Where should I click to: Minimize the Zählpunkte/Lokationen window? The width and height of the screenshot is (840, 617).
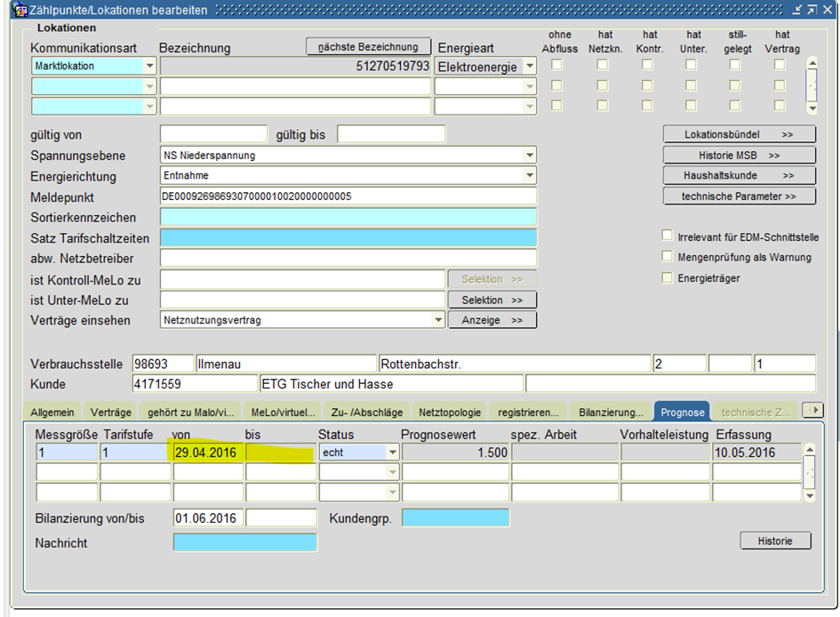[796, 10]
